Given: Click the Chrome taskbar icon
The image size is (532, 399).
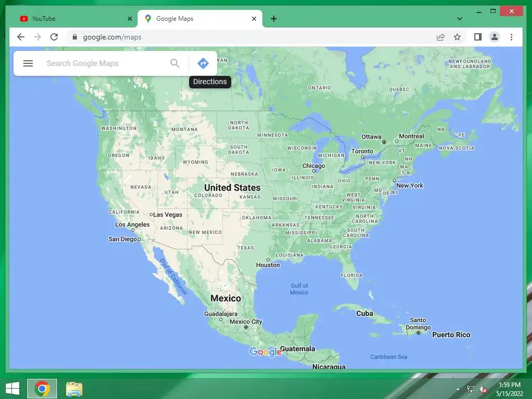Looking at the screenshot, I should [x=42, y=389].
